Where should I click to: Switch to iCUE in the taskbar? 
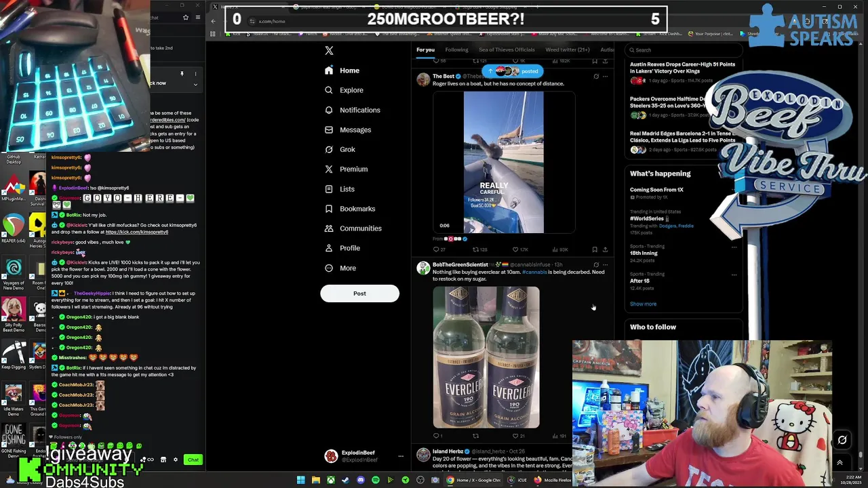point(517,480)
